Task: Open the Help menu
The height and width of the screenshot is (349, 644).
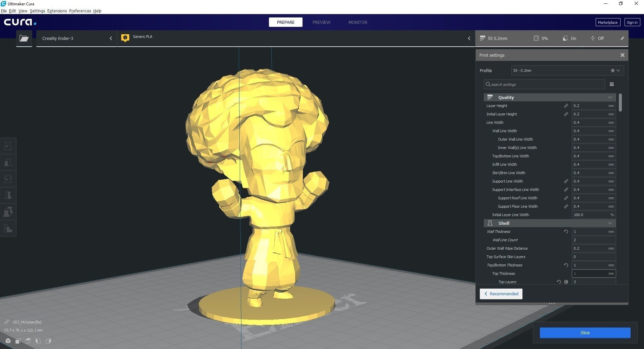Action: click(97, 11)
